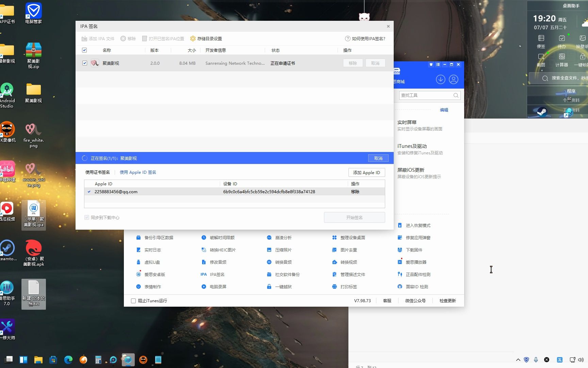The height and width of the screenshot is (368, 588).
Task: Click the volume icon in the system tray
Action: coord(581,360)
